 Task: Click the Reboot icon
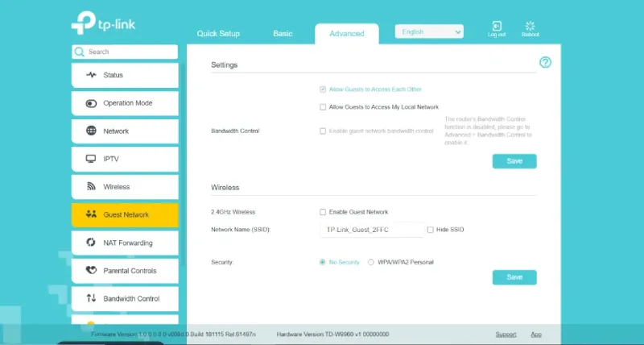[530, 27]
